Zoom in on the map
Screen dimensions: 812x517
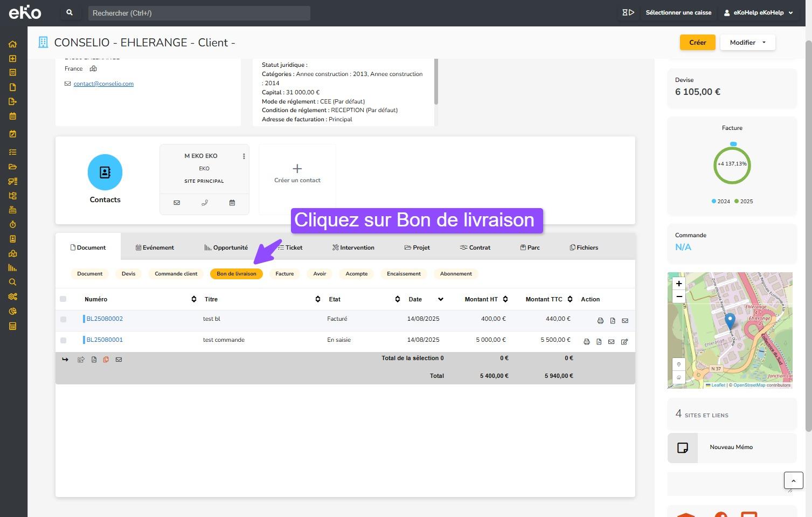point(679,284)
